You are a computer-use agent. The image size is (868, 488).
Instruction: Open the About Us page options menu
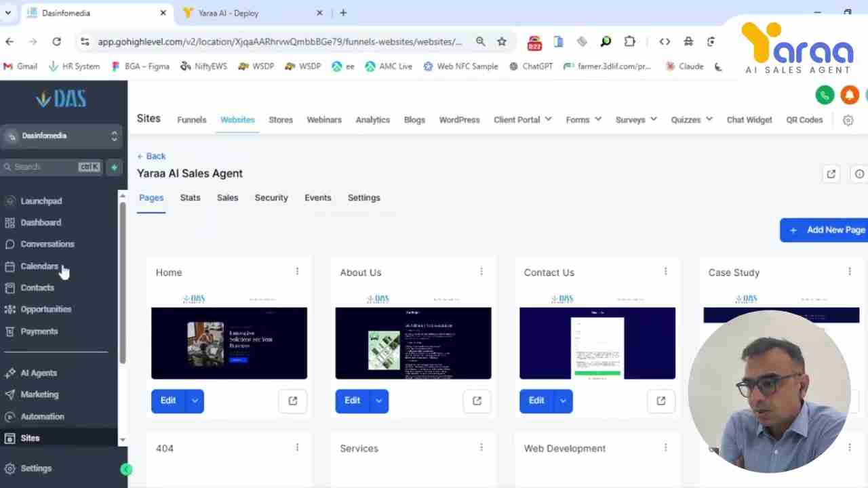click(x=481, y=272)
